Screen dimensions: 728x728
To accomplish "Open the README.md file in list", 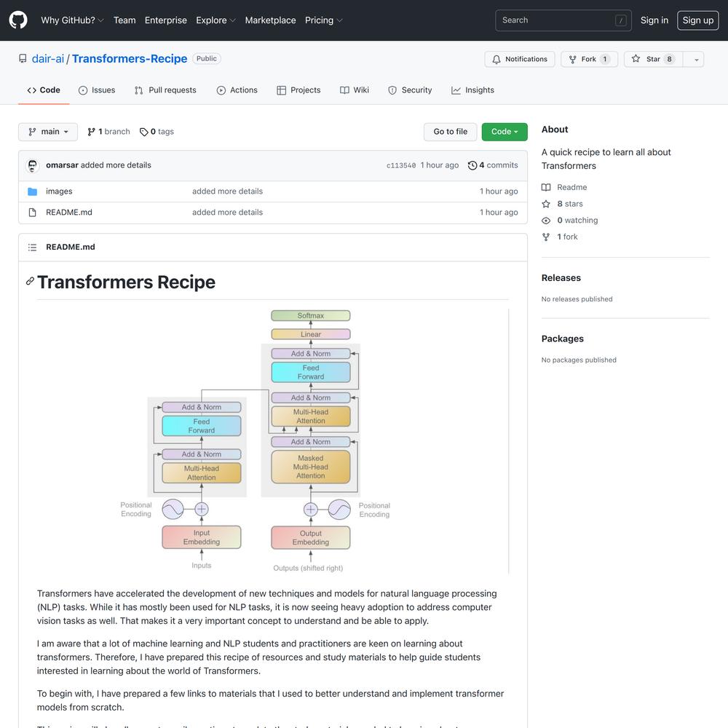I will pos(68,212).
